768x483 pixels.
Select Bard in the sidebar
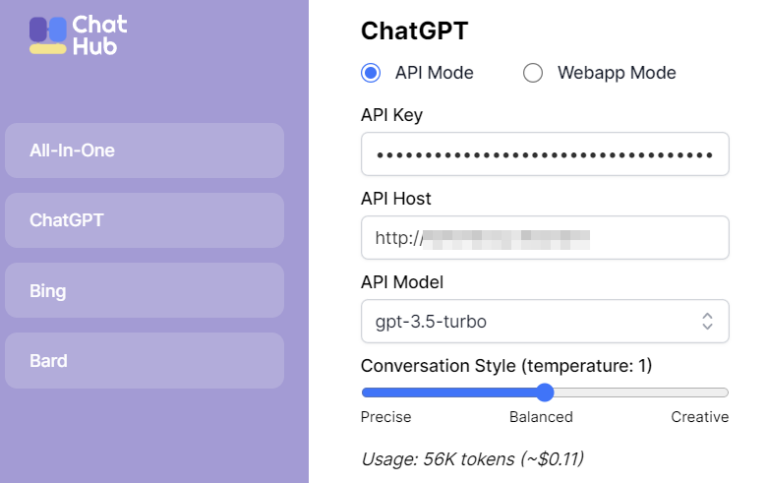[144, 361]
